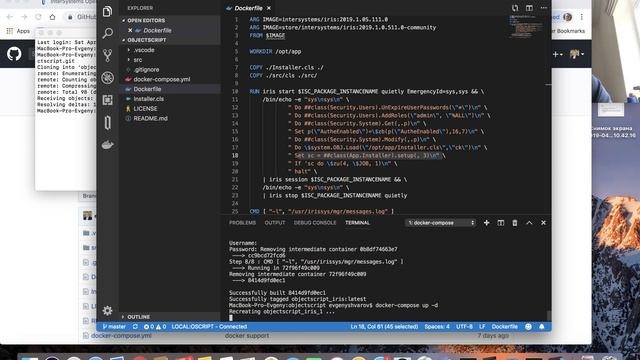This screenshot has height=360, width=640.
Task: Expand the src folder
Action: [138, 60]
